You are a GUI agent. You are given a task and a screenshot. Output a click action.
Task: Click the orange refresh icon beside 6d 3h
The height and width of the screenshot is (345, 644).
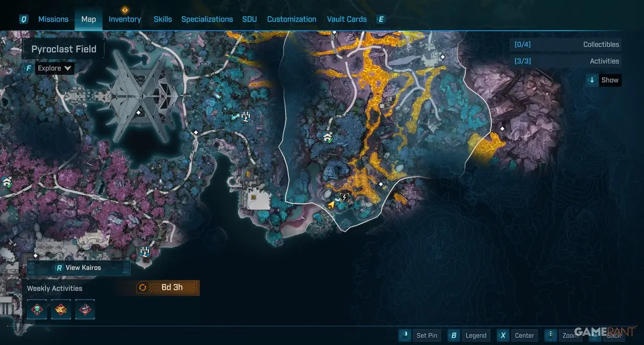(x=143, y=288)
